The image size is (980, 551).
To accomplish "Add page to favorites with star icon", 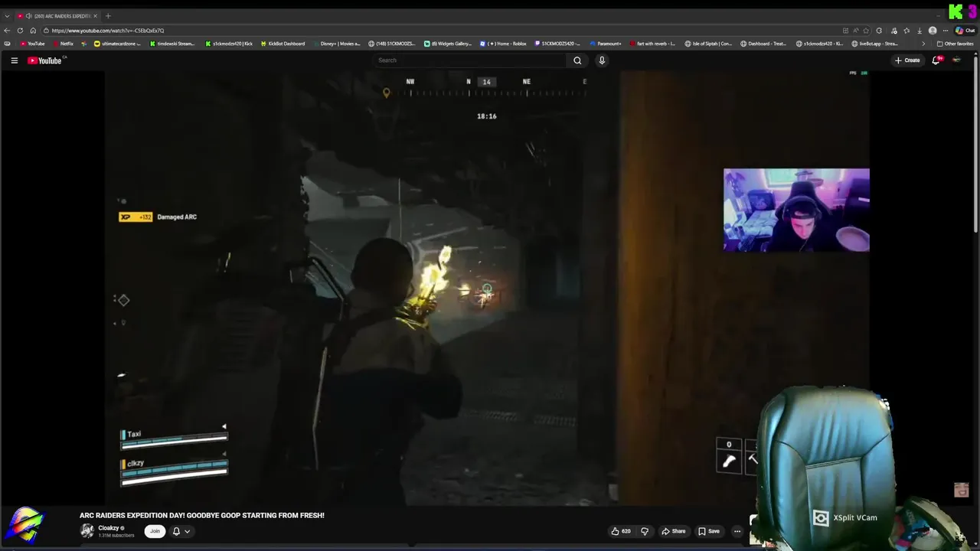I will point(867,31).
